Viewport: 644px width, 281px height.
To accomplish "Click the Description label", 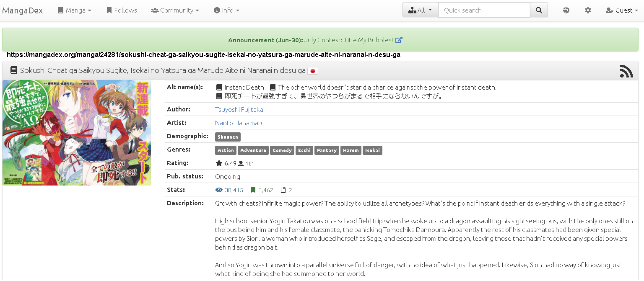I will tap(185, 203).
